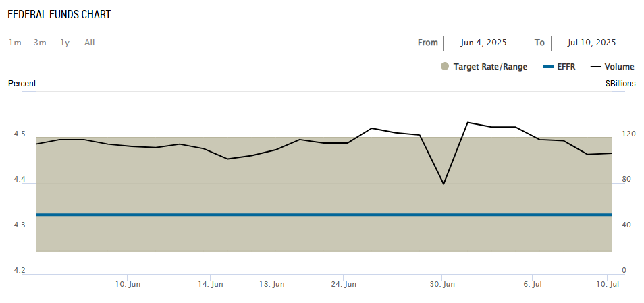The height and width of the screenshot is (303, 644).
Task: Click the 0 billions axis value
Action: (x=624, y=270)
